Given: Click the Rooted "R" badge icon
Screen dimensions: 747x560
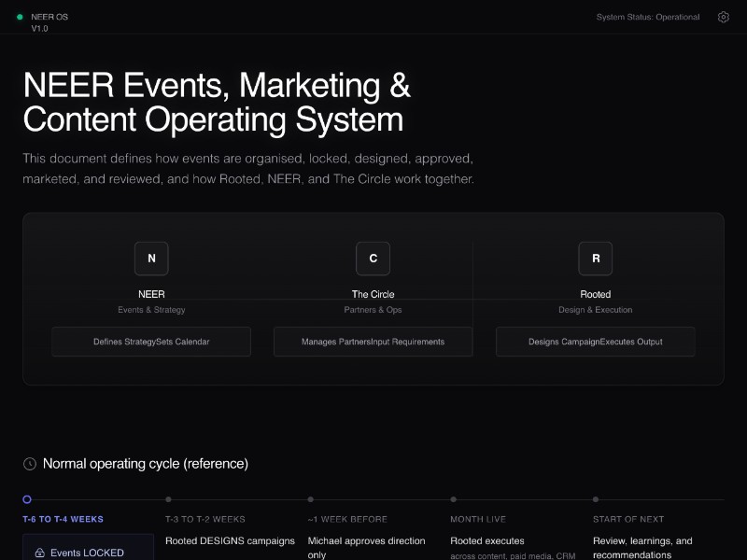Looking at the screenshot, I should (595, 259).
